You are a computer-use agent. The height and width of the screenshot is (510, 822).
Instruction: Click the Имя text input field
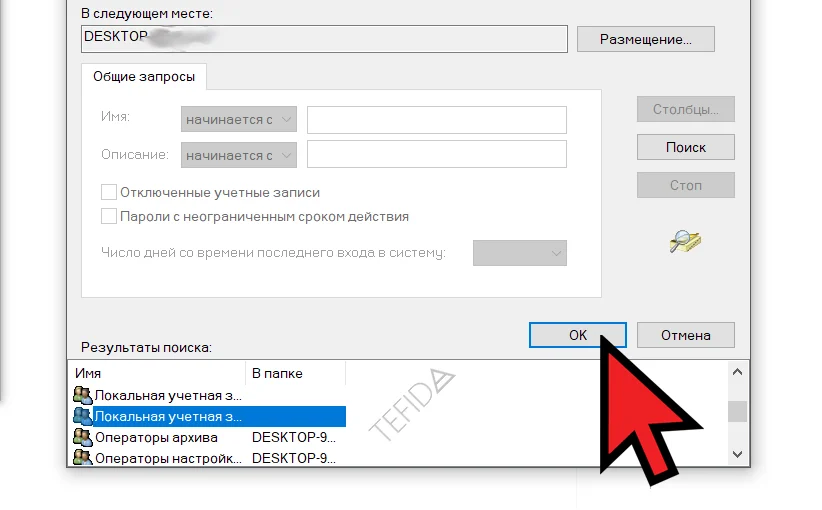(x=437, y=120)
